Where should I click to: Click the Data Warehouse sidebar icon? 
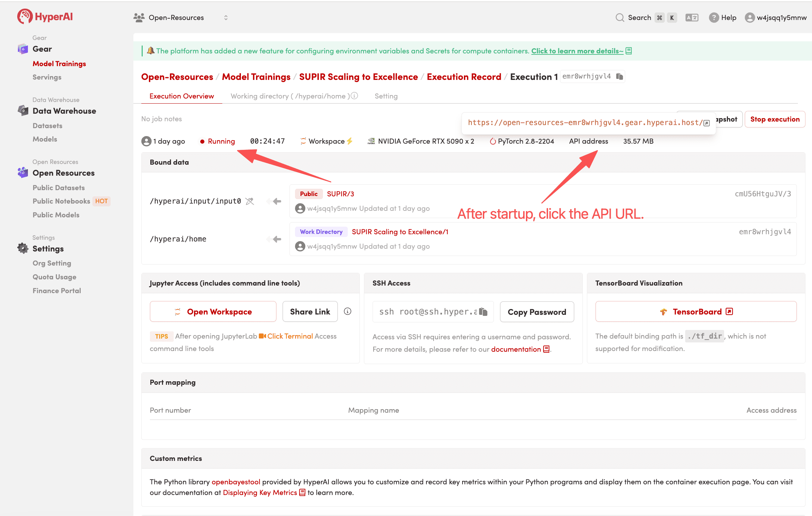pyautogui.click(x=23, y=111)
